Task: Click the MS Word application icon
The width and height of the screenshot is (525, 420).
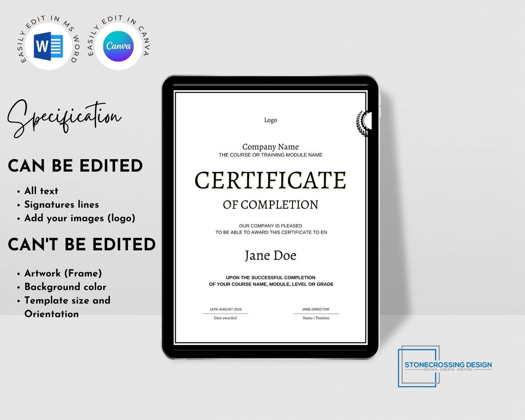Action: [x=49, y=46]
